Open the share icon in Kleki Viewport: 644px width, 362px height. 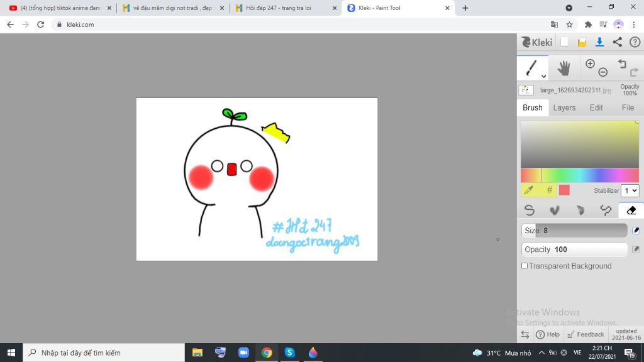618,42
